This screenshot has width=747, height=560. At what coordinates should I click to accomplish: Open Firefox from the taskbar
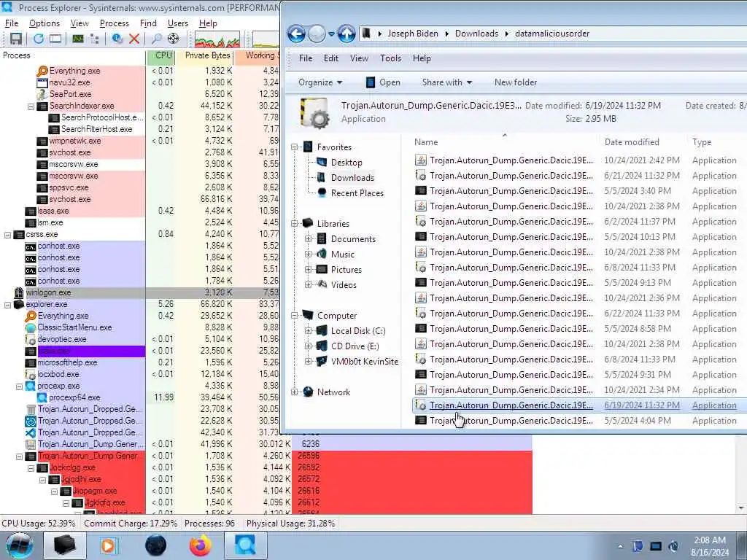[200, 545]
